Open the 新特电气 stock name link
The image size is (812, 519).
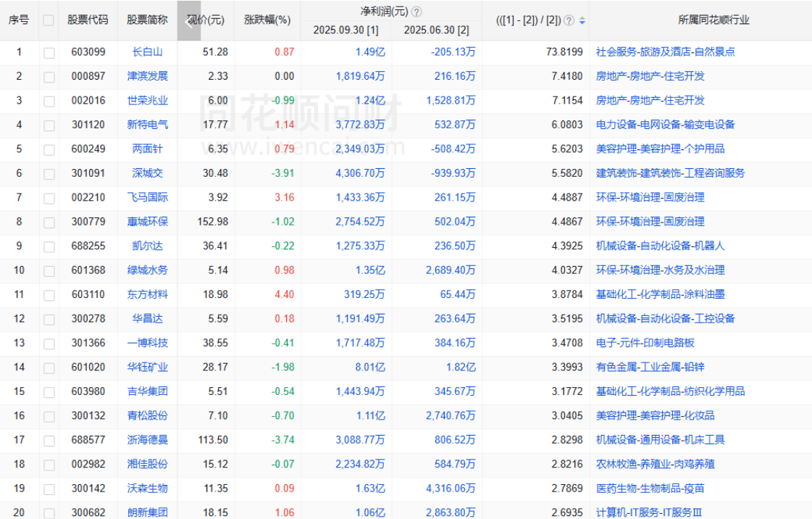tap(147, 125)
